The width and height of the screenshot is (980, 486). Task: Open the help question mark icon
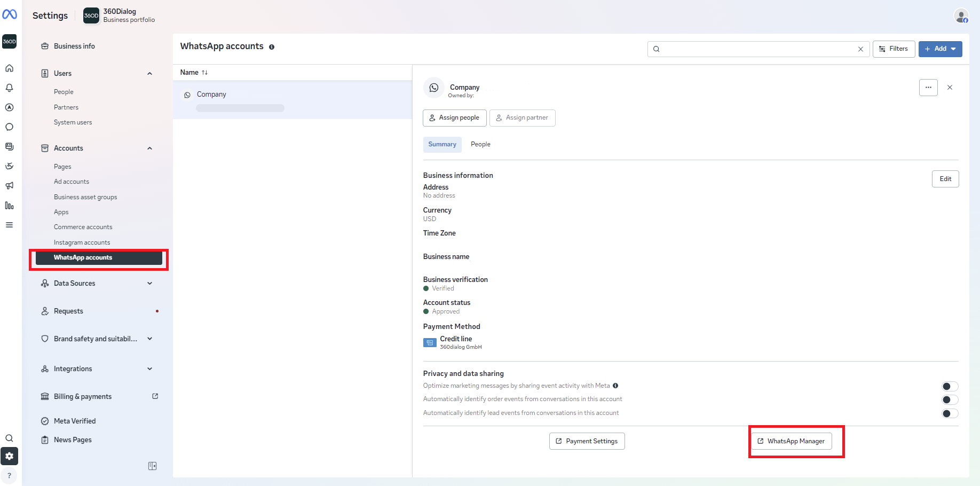(9, 475)
